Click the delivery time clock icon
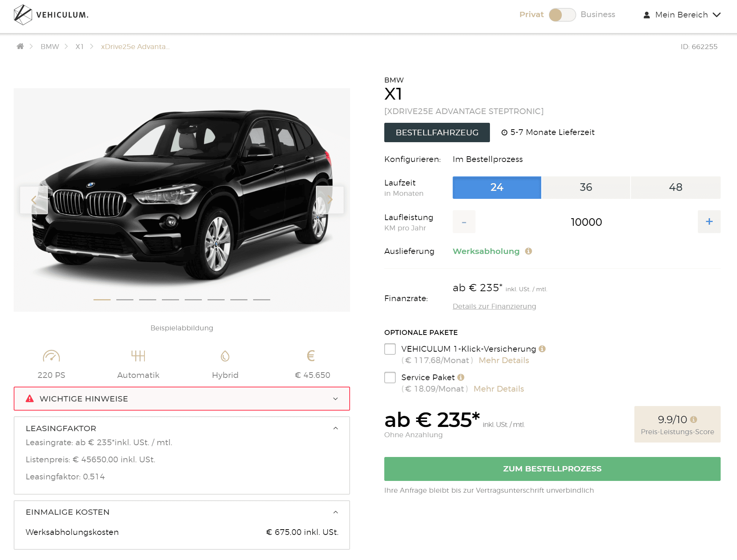Image resolution: width=737 pixels, height=560 pixels. pos(504,132)
